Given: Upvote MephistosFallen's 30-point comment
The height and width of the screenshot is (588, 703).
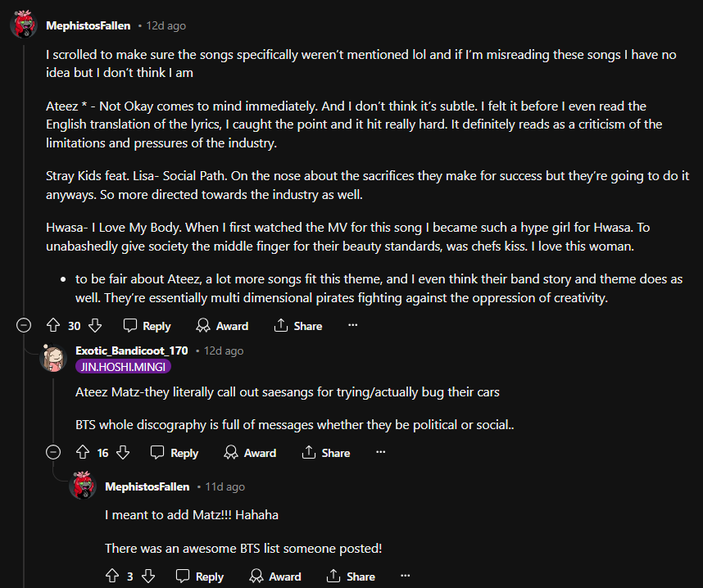Looking at the screenshot, I should 54,326.
